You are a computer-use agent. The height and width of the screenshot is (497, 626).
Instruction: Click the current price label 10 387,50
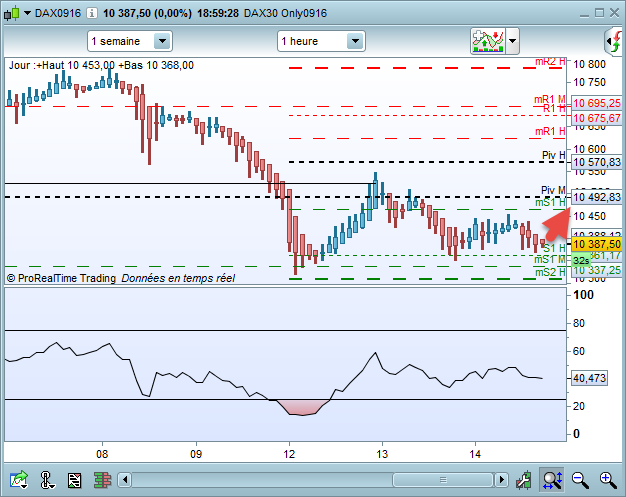point(597,244)
